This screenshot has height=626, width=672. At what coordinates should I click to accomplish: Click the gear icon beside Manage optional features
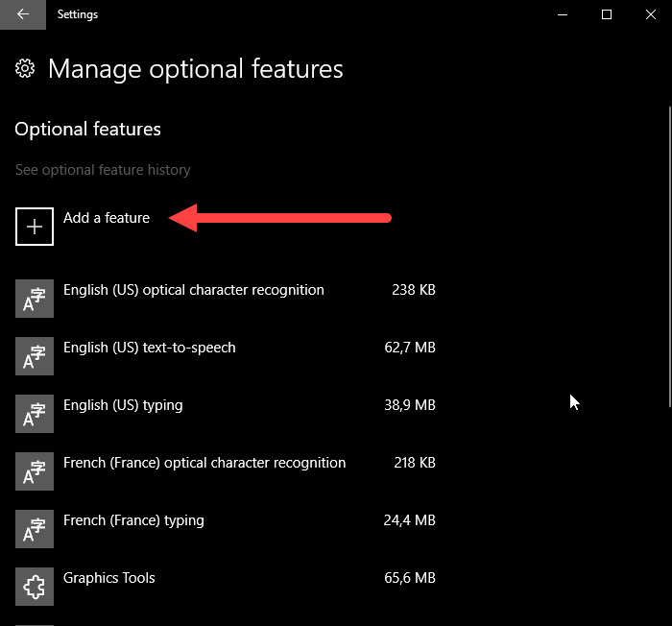[x=26, y=69]
